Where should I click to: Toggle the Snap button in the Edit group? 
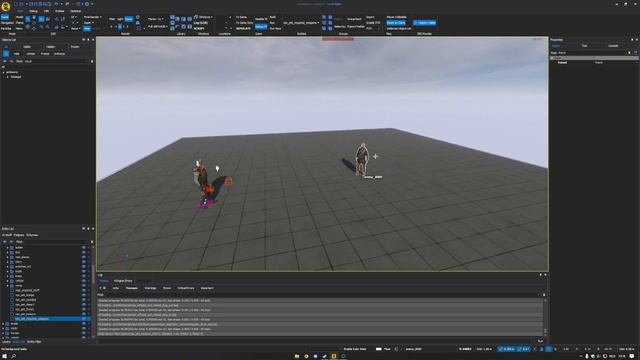[87, 29]
